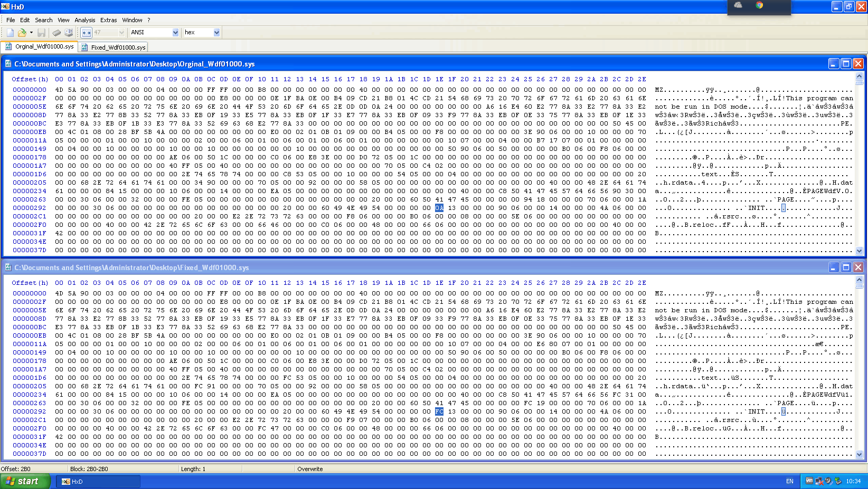Click the Offset(h) header in Fixed pane
The image size is (868, 489).
(30, 283)
